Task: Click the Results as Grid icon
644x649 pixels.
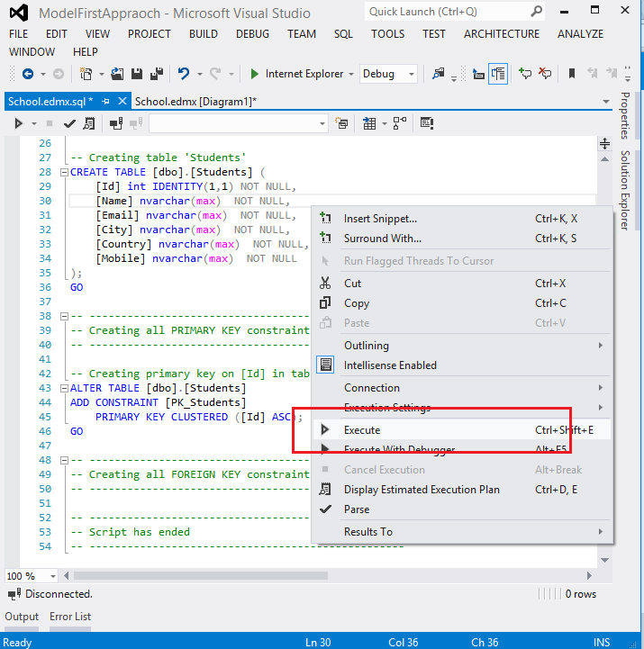Action: (x=369, y=123)
